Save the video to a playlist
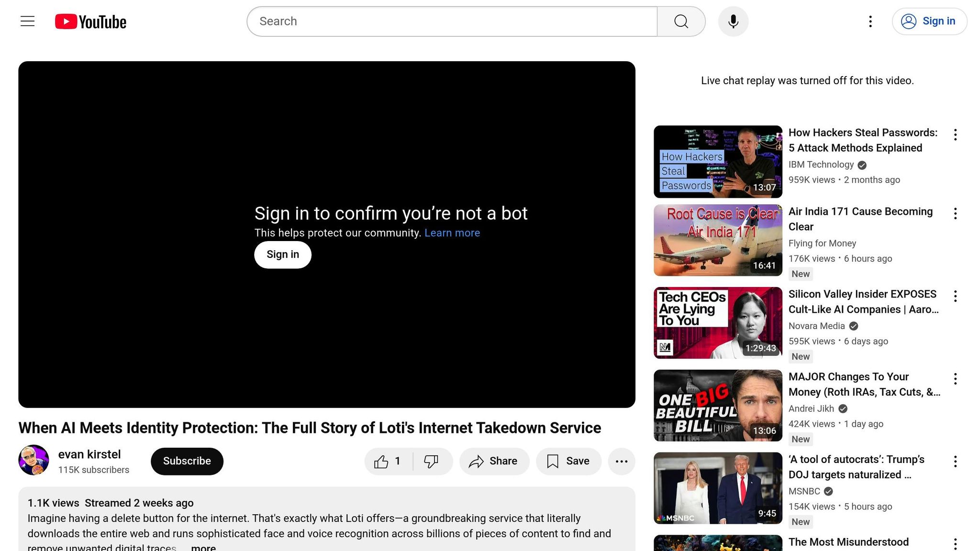The height and width of the screenshot is (551, 980). pyautogui.click(x=568, y=461)
